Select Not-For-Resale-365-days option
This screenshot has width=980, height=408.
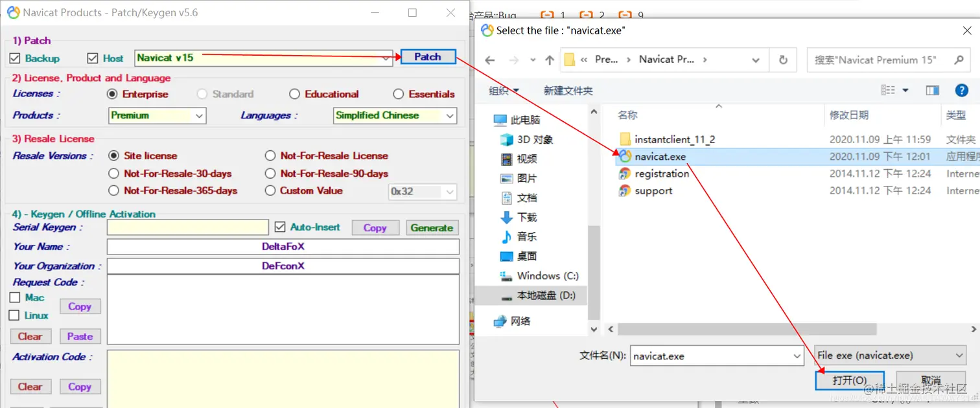113,190
